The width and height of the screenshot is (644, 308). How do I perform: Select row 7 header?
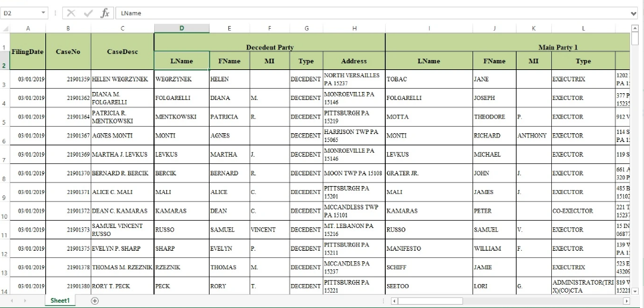(x=5, y=161)
